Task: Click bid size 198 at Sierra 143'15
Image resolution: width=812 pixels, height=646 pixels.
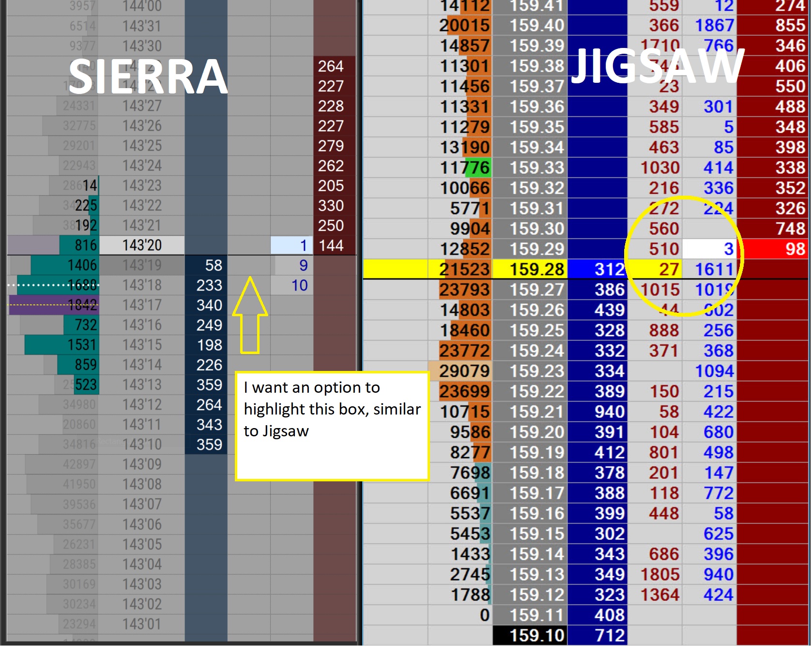Action: click(x=206, y=345)
